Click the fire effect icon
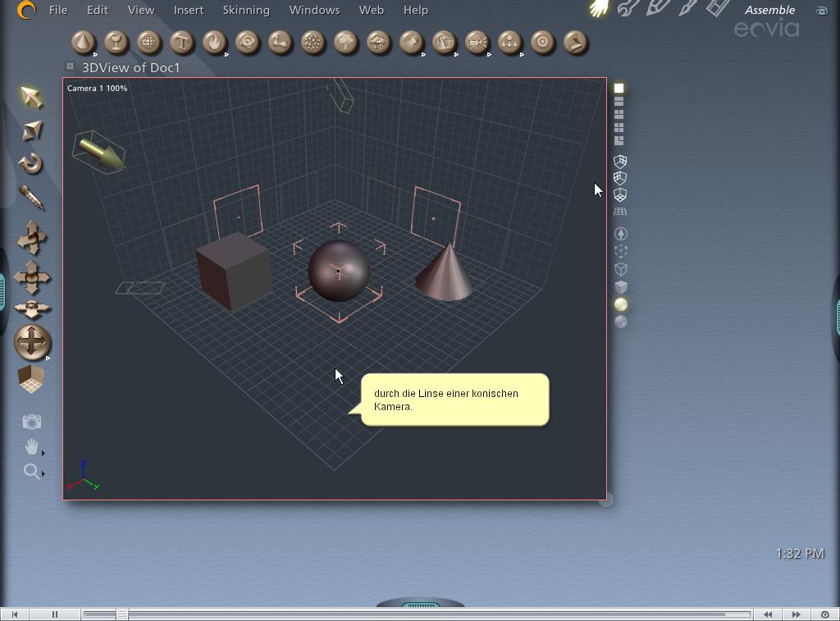 pyautogui.click(x=215, y=43)
